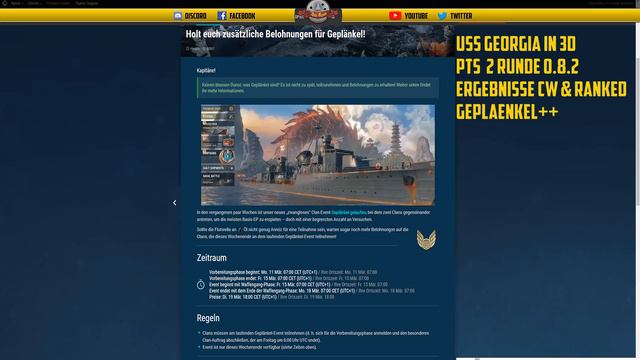This screenshot has height=360, width=640.
Task: Click the 'Vorbereitungsphase endet' schedule line
Action: pos(289,278)
